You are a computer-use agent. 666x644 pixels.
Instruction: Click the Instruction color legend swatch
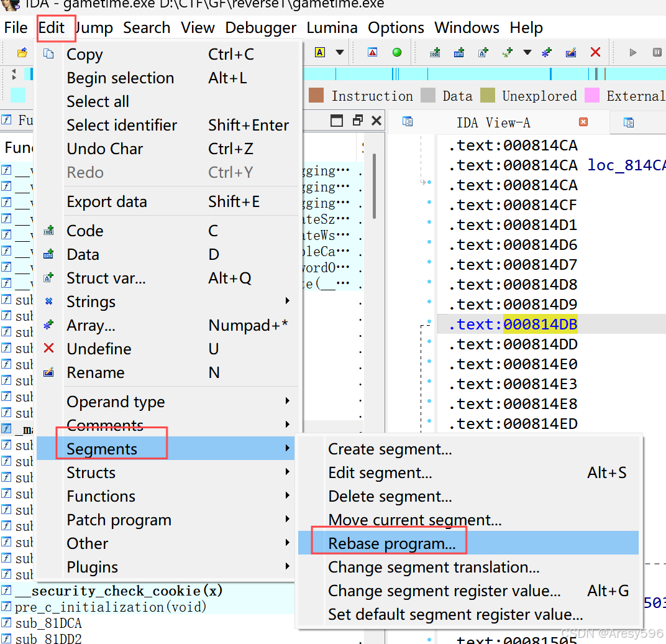tap(316, 96)
